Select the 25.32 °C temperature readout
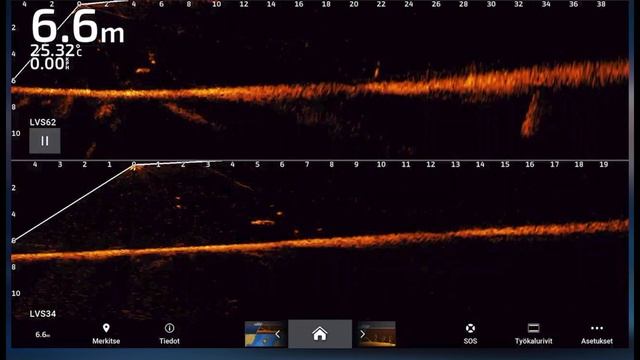Screen dimensions: 640x360 56,51
